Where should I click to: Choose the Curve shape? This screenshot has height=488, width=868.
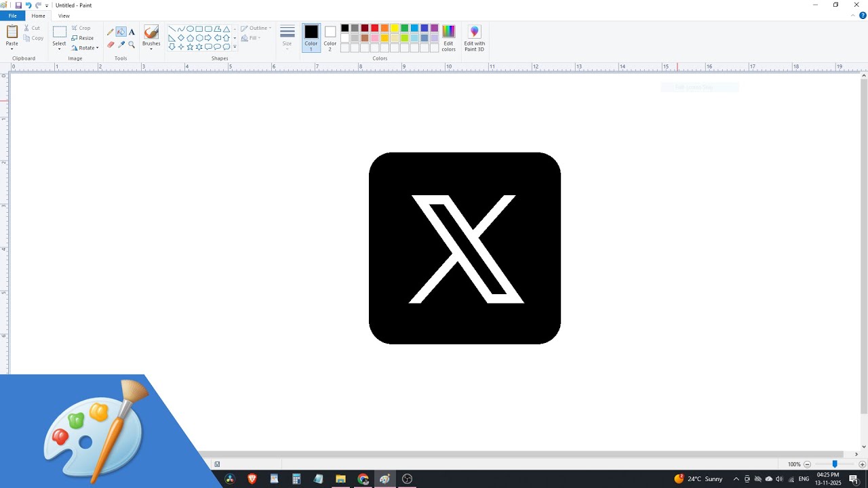pyautogui.click(x=181, y=29)
